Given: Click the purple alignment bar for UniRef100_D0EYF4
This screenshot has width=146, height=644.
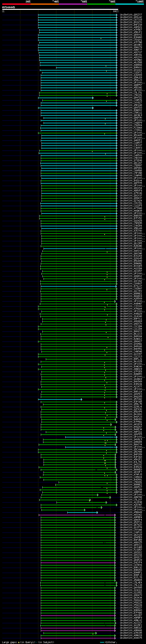Looking at the screenshot, I should click(x=78, y=563).
